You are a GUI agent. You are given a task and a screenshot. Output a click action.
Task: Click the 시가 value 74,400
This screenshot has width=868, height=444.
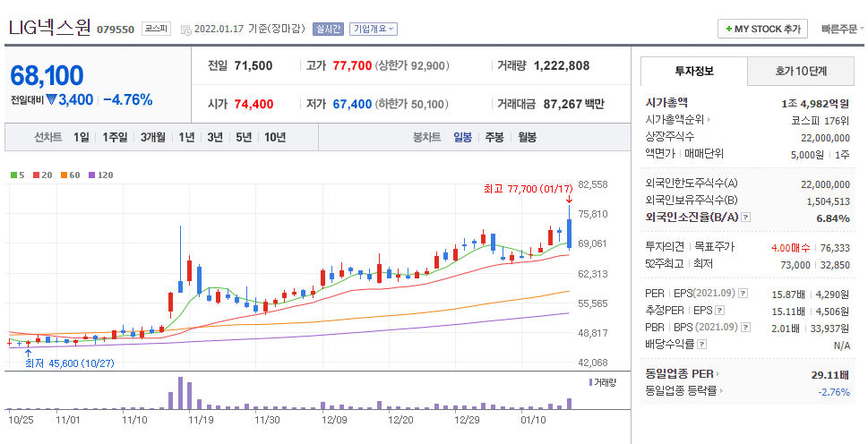click(x=254, y=104)
